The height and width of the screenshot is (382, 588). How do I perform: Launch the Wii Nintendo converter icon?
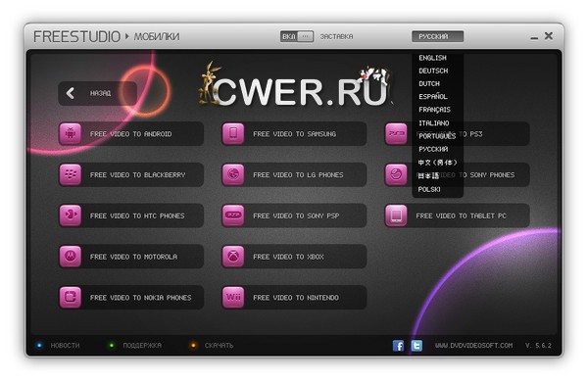pyautogui.click(x=233, y=297)
